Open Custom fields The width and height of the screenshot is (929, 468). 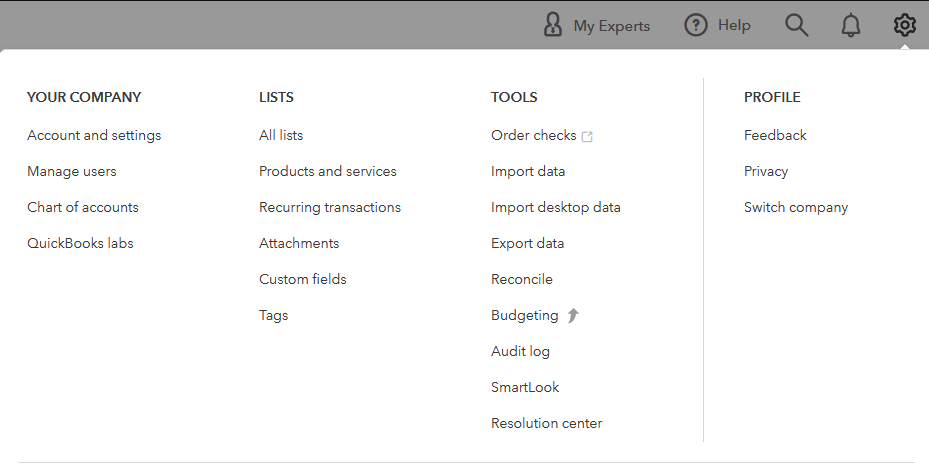click(x=303, y=279)
